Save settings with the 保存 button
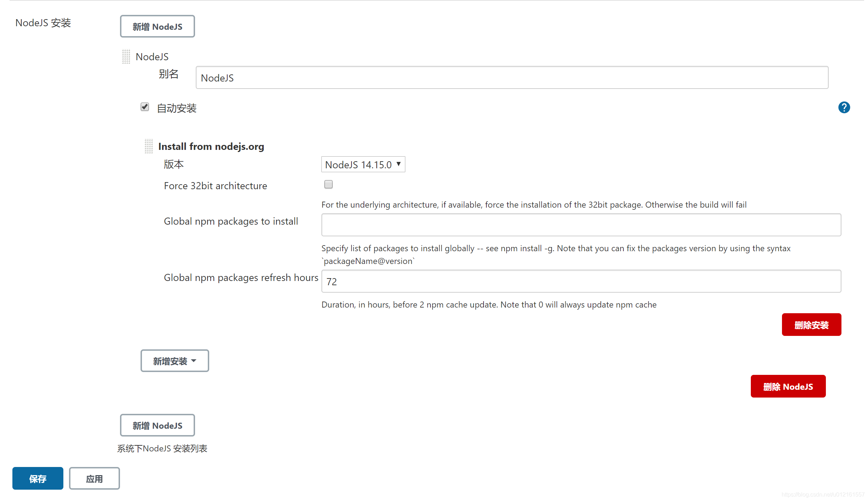868x501 pixels. tap(38, 478)
